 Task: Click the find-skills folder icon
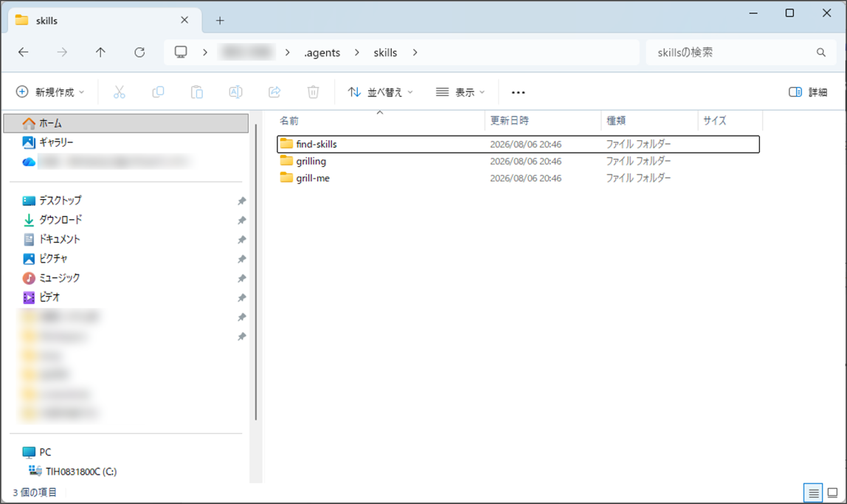point(286,144)
